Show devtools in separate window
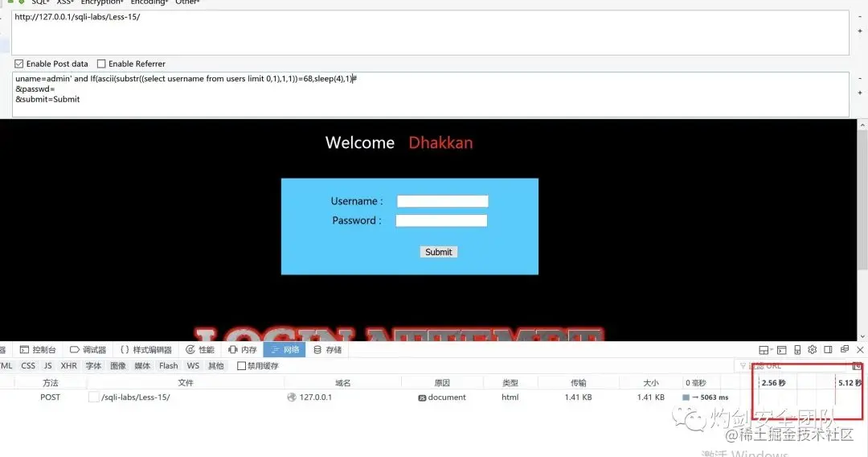Viewport: 868px width, 457px height. point(844,349)
